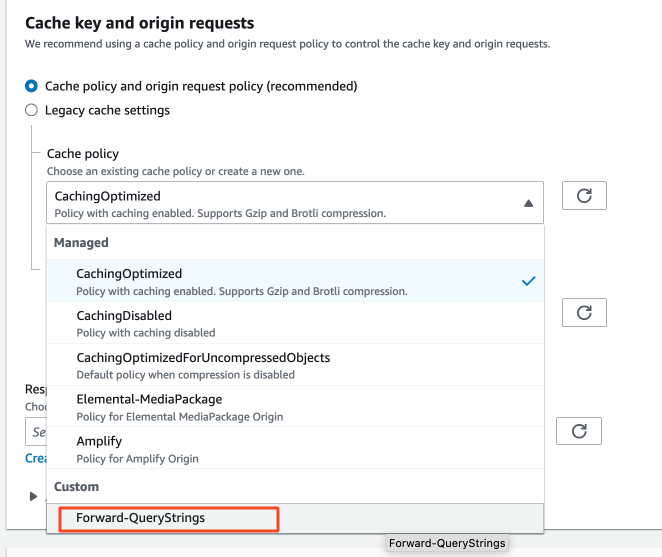The image size is (662, 557).
Task: Select Legacy cache settings radio button
Action: [32, 110]
